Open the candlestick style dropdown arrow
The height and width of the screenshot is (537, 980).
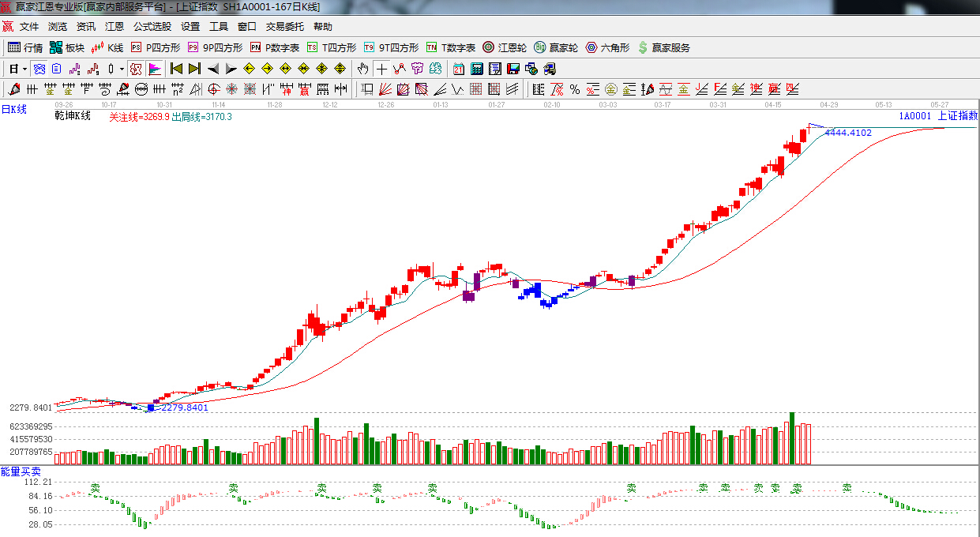click(x=122, y=69)
